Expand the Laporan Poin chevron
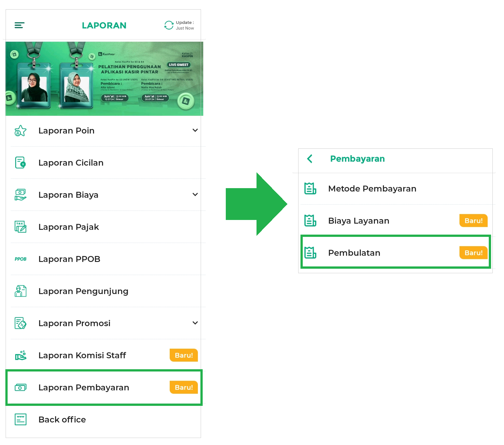Screen dimensions: 504x445 tap(195, 130)
